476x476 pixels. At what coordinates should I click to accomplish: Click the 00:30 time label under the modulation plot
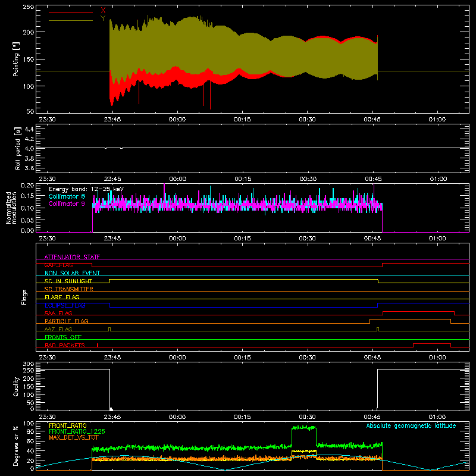(307, 239)
